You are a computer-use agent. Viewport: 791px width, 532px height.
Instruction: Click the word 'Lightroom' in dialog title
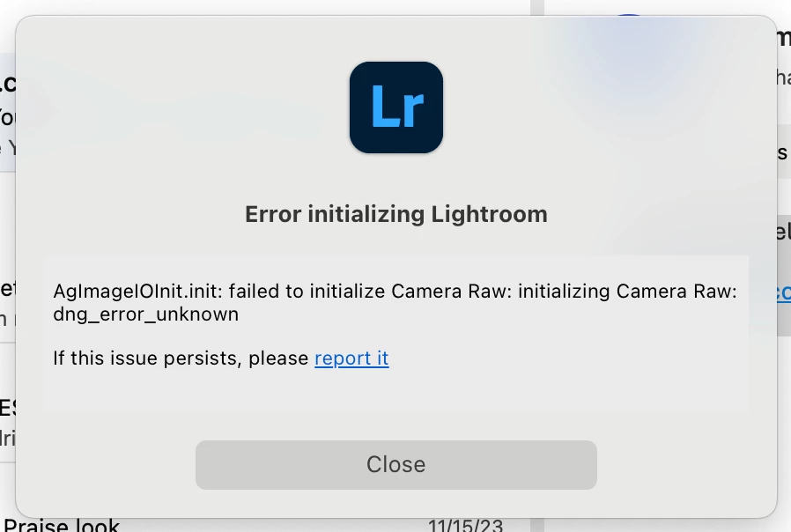click(490, 214)
